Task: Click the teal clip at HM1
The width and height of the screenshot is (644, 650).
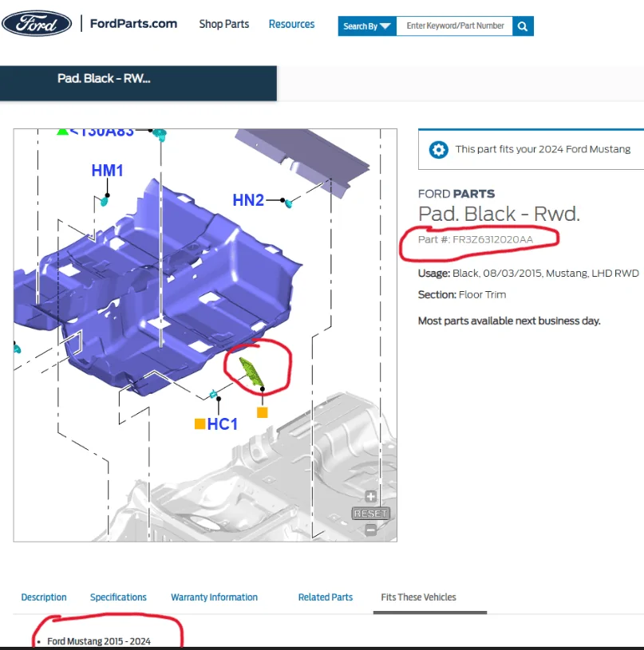Action: pos(105,202)
